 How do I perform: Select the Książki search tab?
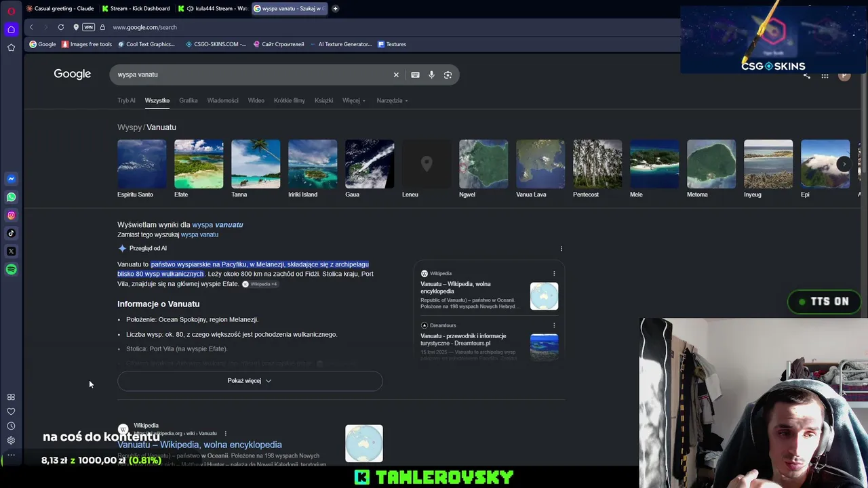tap(323, 100)
